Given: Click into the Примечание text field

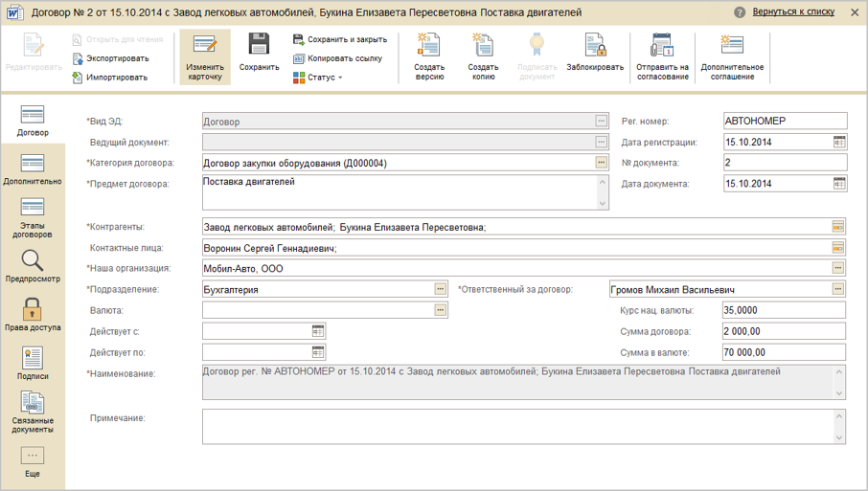Looking at the screenshot, I should 517,426.
